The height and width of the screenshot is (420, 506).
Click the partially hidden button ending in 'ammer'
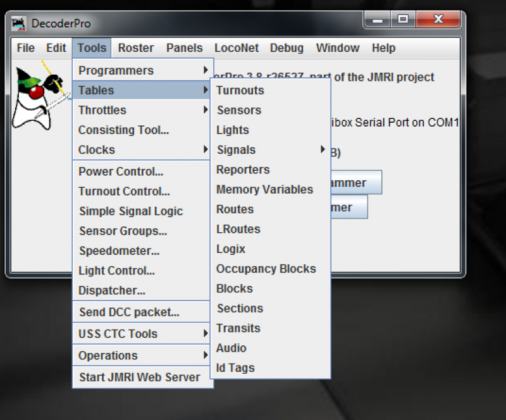pyautogui.click(x=356, y=182)
